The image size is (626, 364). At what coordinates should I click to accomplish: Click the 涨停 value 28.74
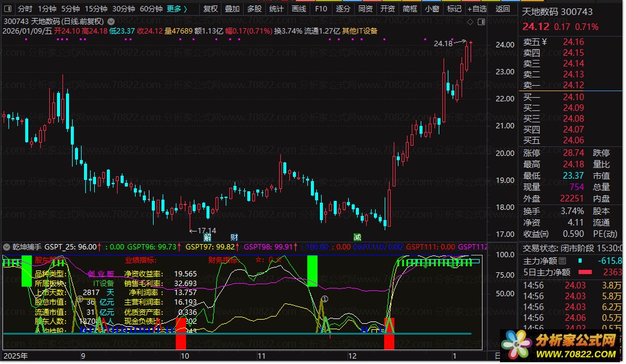(573, 153)
